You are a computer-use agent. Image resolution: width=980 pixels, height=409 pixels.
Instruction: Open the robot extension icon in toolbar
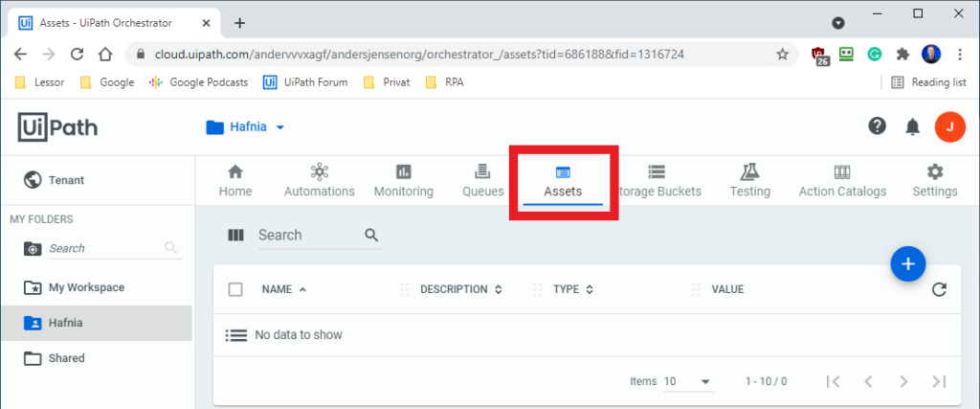coord(846,55)
